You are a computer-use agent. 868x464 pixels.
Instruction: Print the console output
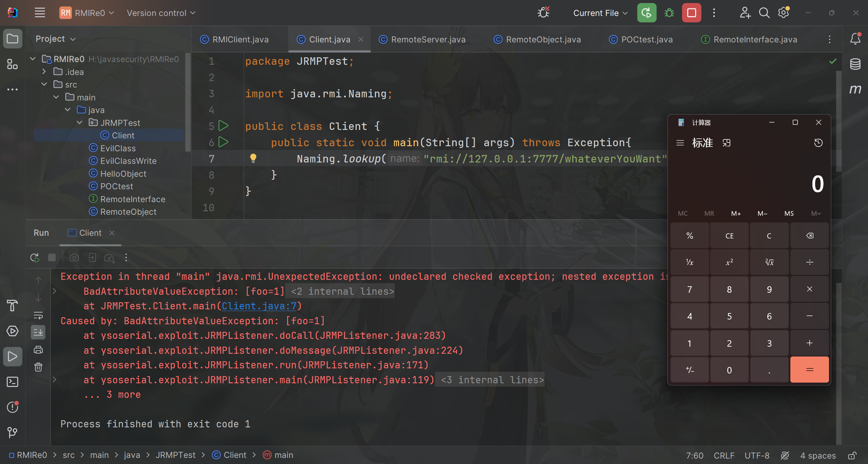pyautogui.click(x=38, y=350)
